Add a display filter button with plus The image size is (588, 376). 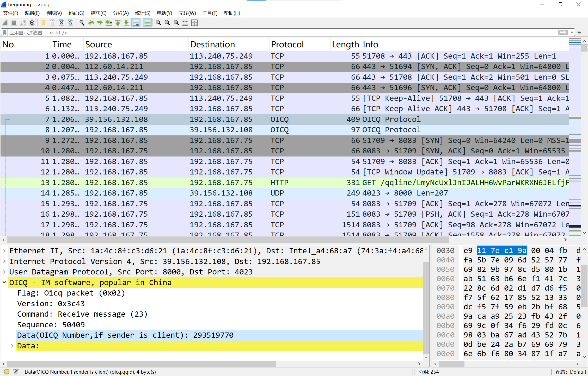579,33
